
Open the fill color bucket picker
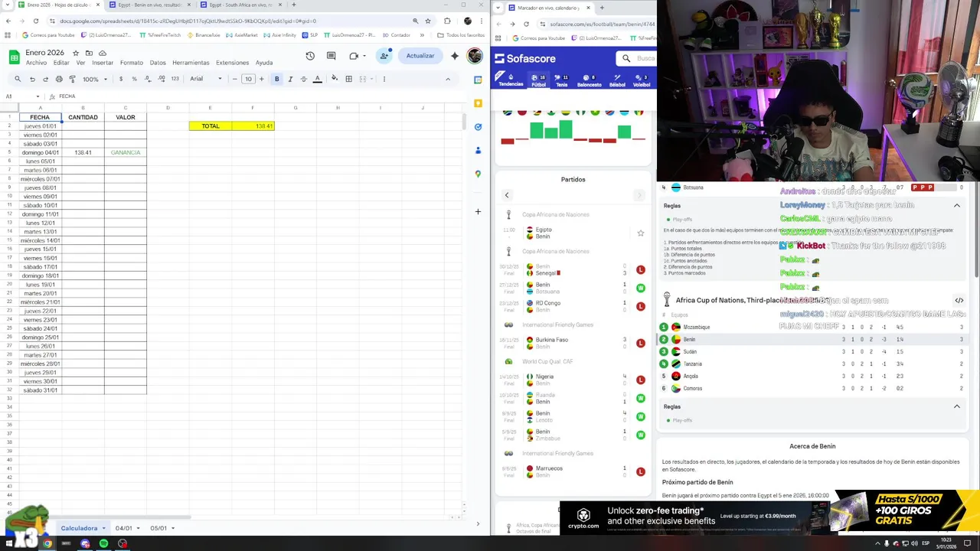tap(335, 79)
